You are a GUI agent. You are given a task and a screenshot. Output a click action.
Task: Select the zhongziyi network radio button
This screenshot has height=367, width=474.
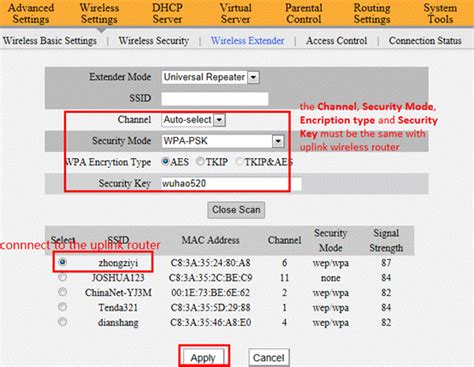click(x=62, y=262)
